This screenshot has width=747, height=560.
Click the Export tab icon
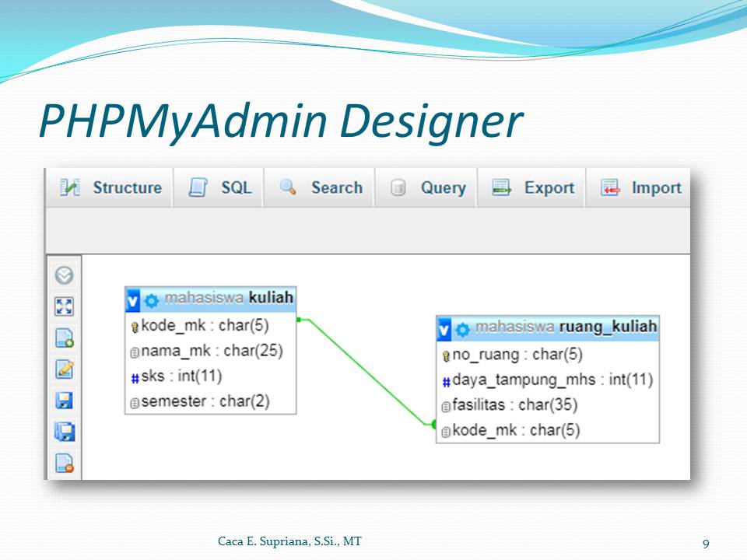(x=501, y=187)
